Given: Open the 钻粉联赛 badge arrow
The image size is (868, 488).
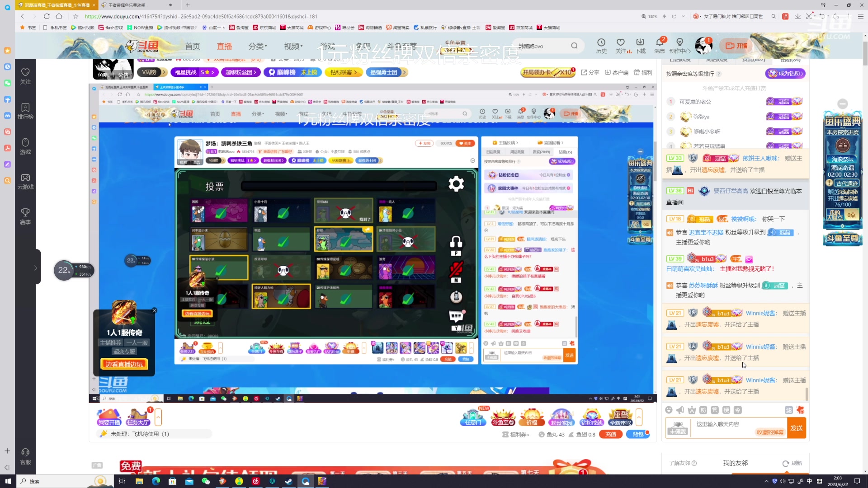Looking at the screenshot, I should point(355,72).
